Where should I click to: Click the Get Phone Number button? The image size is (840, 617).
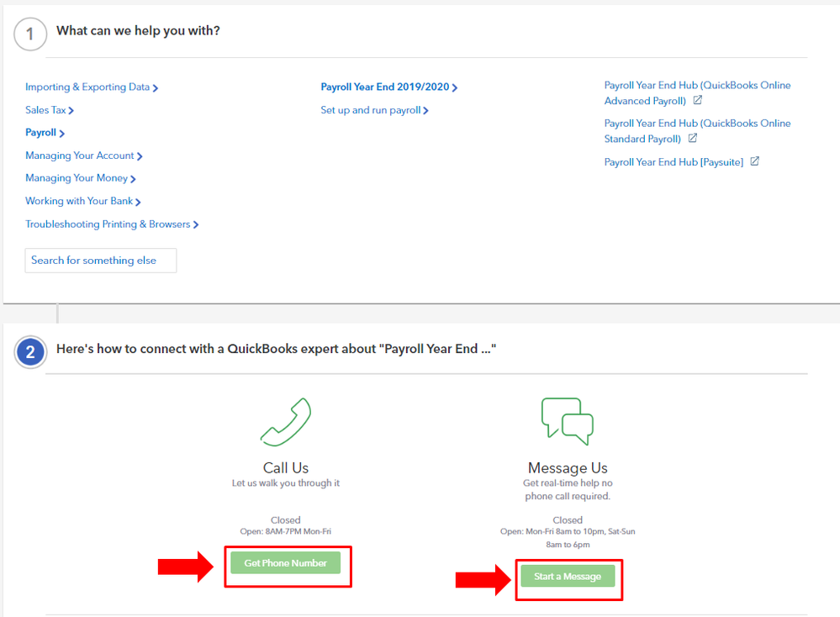(x=286, y=563)
